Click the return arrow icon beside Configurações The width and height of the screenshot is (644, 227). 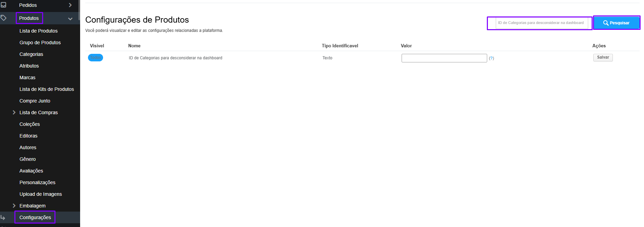click(3, 217)
